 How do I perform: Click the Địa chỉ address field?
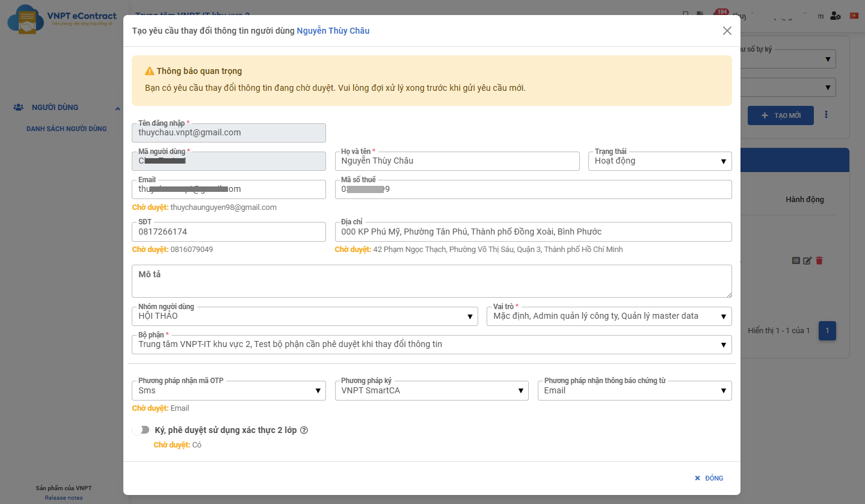click(x=534, y=232)
